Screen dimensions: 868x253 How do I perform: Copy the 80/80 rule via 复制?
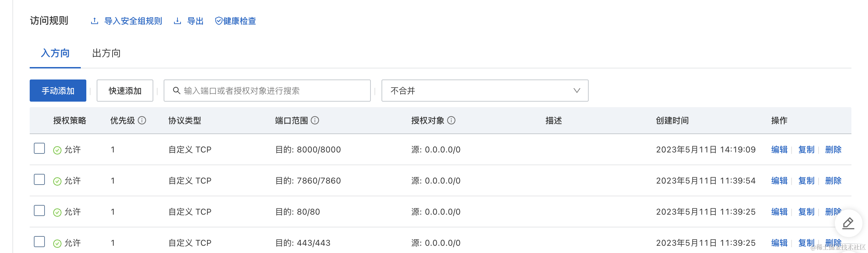[x=806, y=212]
